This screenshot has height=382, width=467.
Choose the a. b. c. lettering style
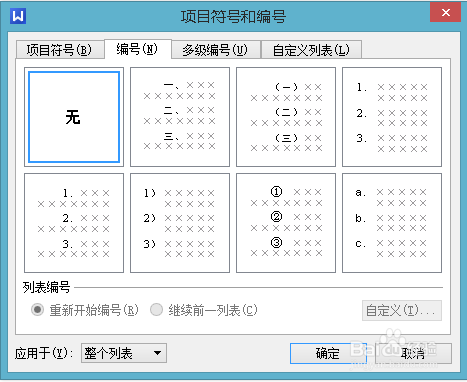pos(392,223)
